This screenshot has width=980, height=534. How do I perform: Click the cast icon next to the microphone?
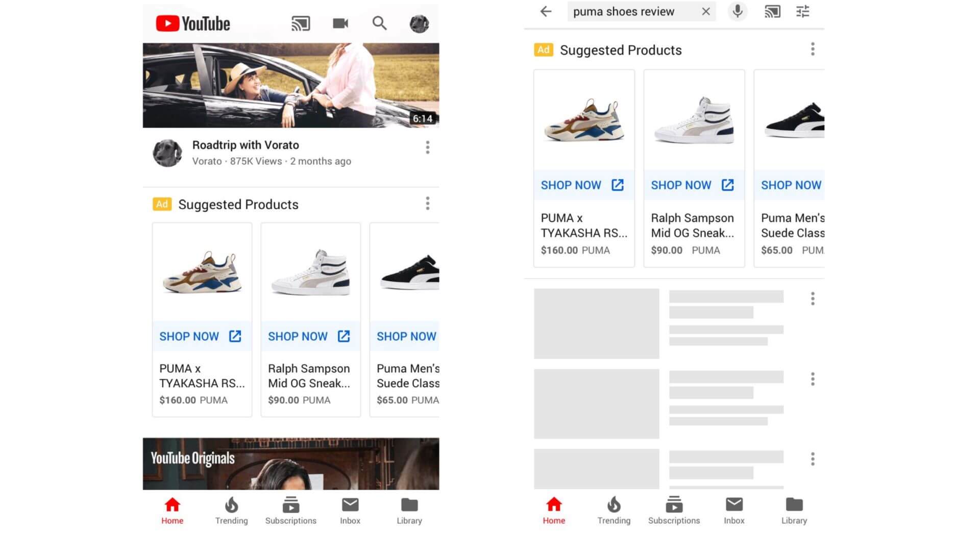pyautogui.click(x=772, y=11)
